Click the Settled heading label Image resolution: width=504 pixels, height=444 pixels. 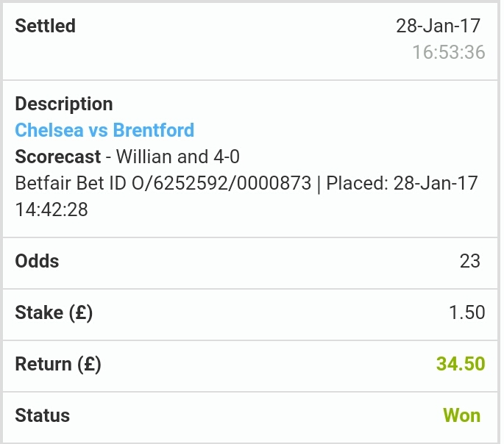click(x=45, y=26)
